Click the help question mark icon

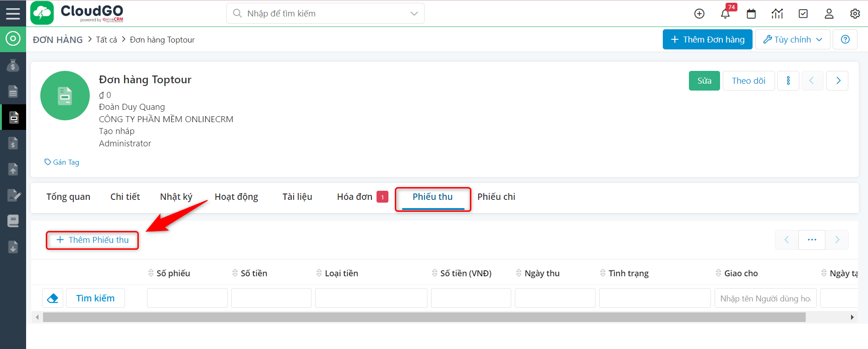pyautogui.click(x=845, y=40)
